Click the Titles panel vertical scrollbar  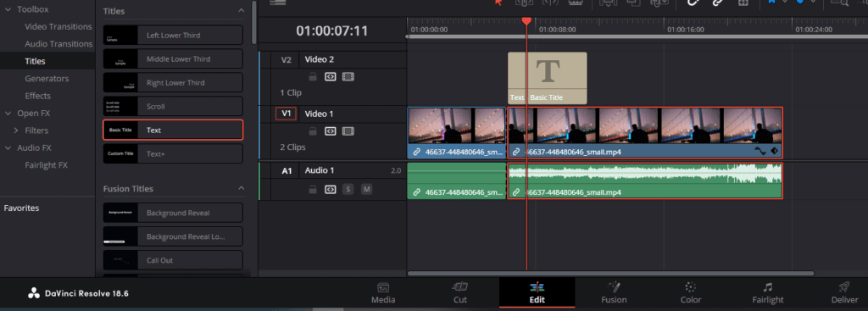[x=254, y=22]
